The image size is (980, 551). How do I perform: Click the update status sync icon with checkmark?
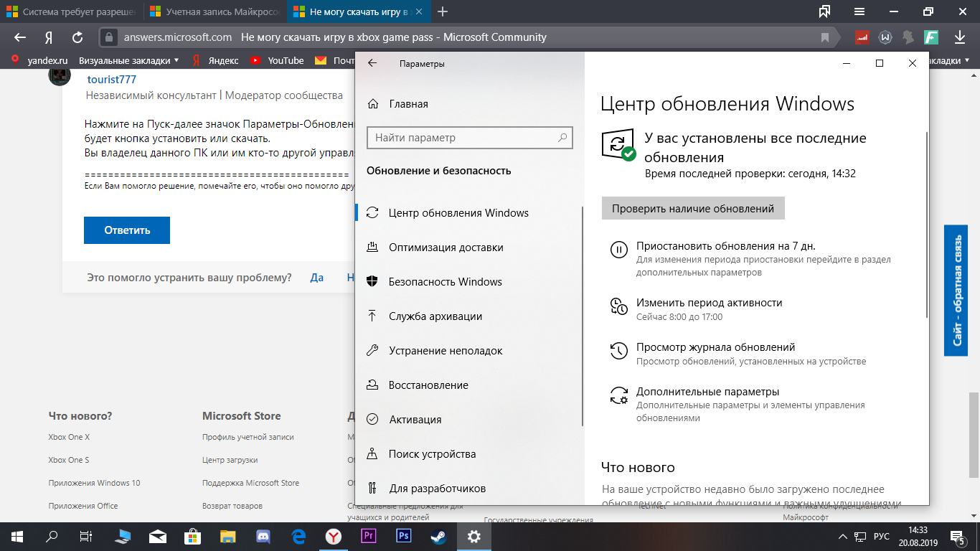coord(618,145)
